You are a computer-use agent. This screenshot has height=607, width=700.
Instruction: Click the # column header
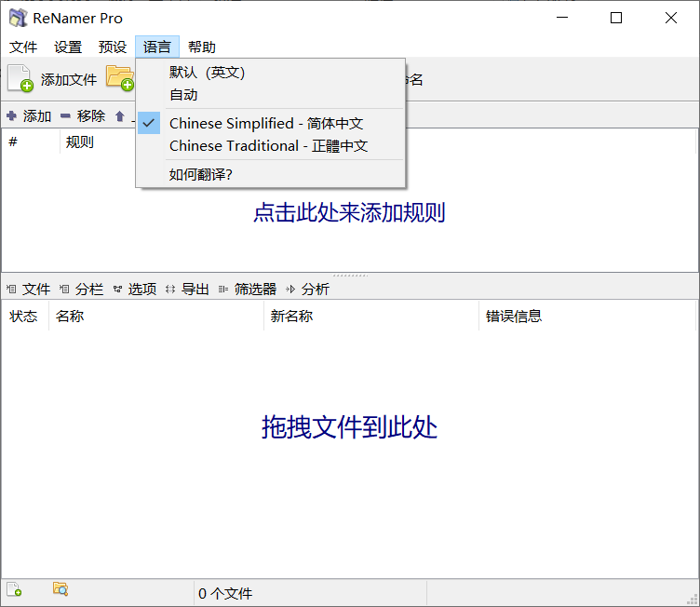point(31,142)
